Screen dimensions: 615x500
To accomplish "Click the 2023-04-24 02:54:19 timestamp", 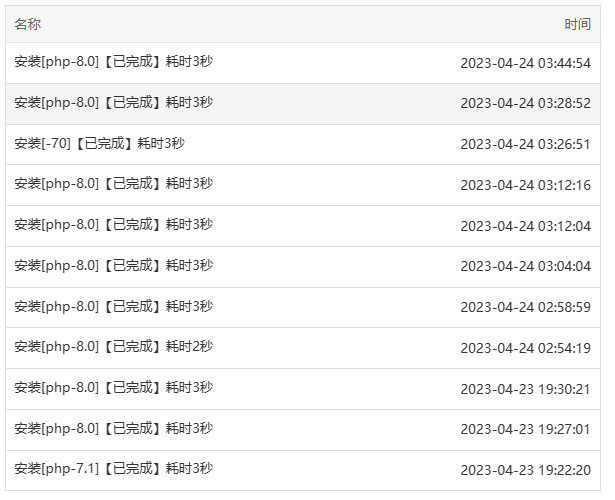I will point(525,348).
